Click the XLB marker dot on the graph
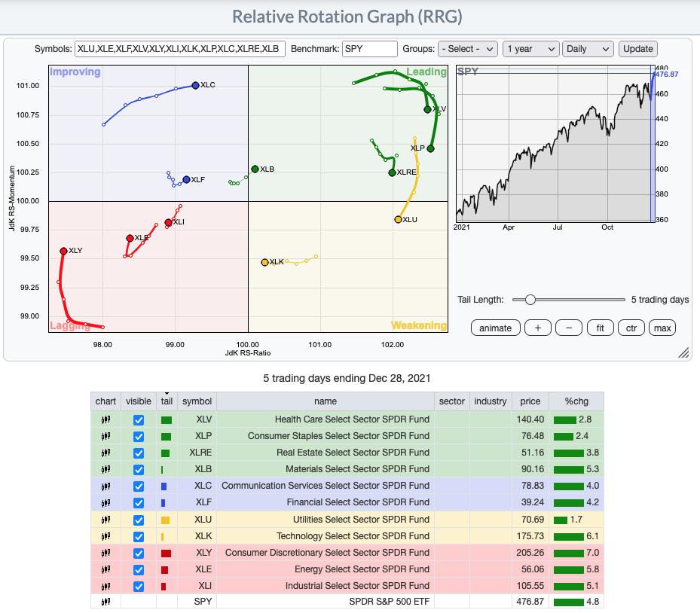This screenshot has height=613, width=700. pyautogui.click(x=255, y=169)
